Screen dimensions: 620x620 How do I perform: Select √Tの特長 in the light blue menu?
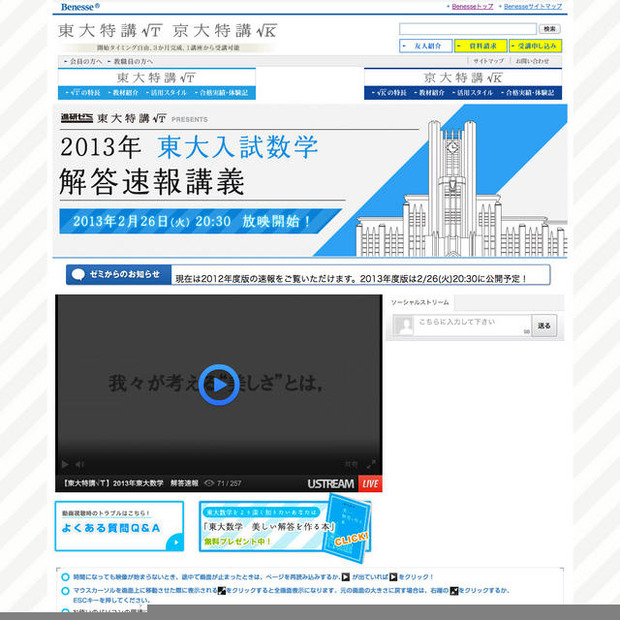coord(83,93)
